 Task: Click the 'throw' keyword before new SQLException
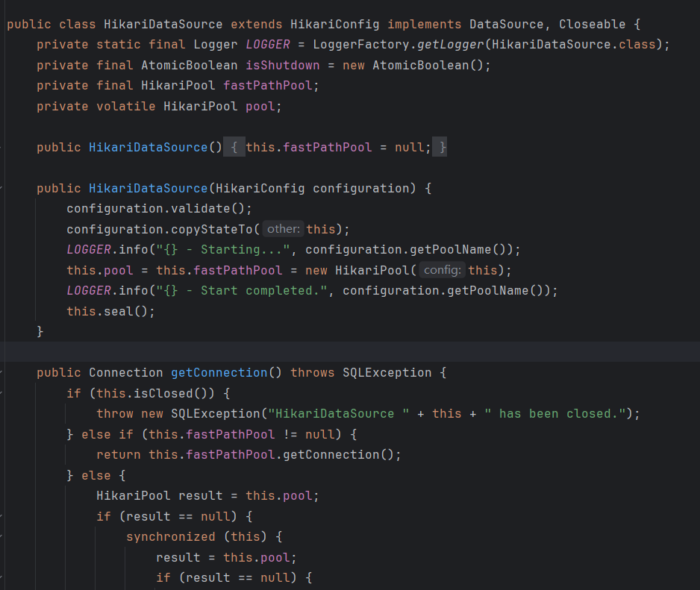[115, 414]
